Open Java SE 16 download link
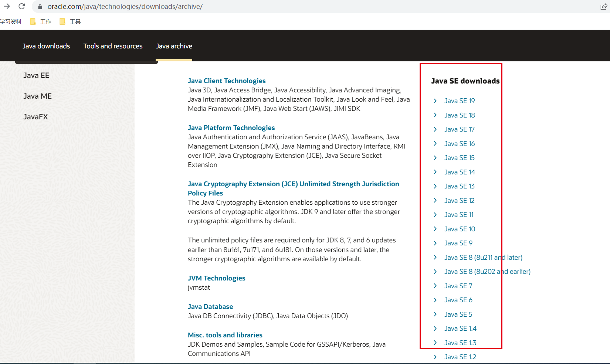 (x=460, y=144)
